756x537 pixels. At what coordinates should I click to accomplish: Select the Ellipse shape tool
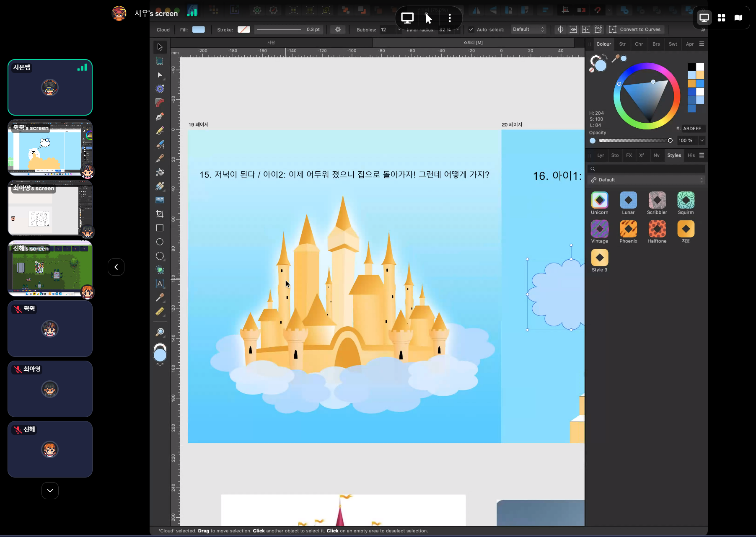coord(160,242)
